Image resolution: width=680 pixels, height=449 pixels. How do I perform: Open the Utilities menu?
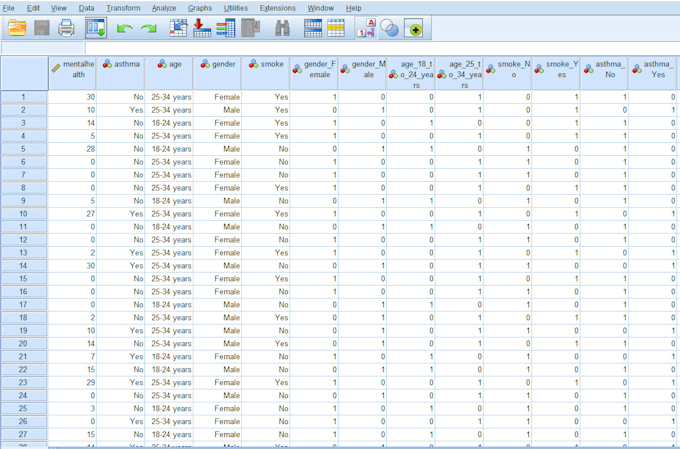[236, 8]
